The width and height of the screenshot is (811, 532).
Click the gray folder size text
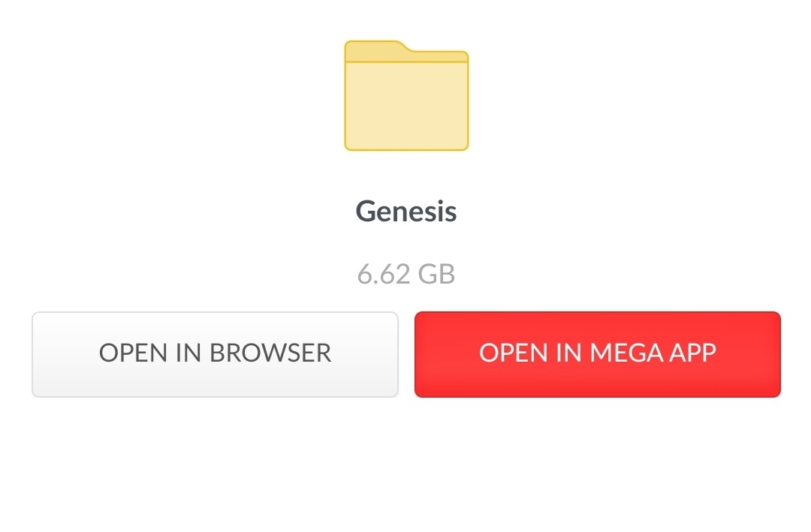(x=406, y=273)
